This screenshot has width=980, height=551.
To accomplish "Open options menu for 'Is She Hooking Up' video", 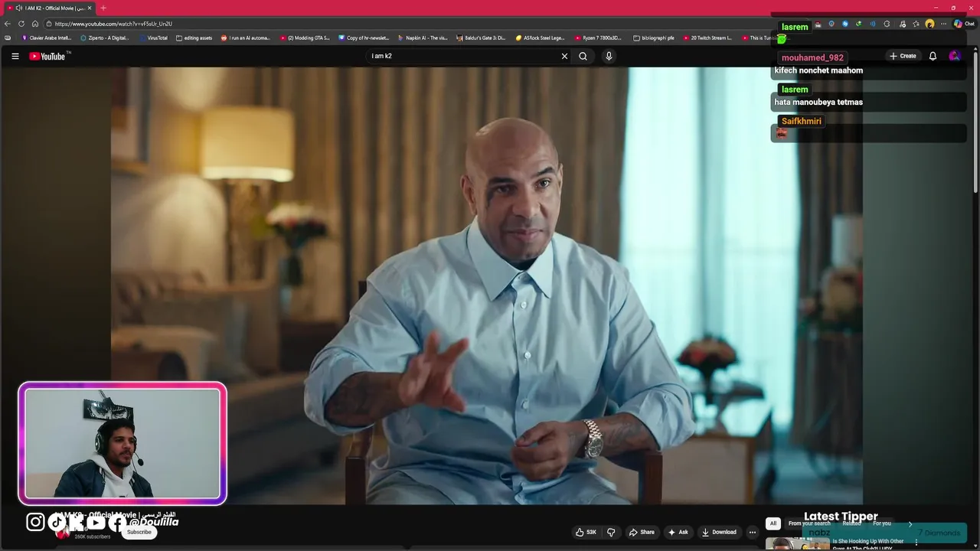I will click(916, 543).
